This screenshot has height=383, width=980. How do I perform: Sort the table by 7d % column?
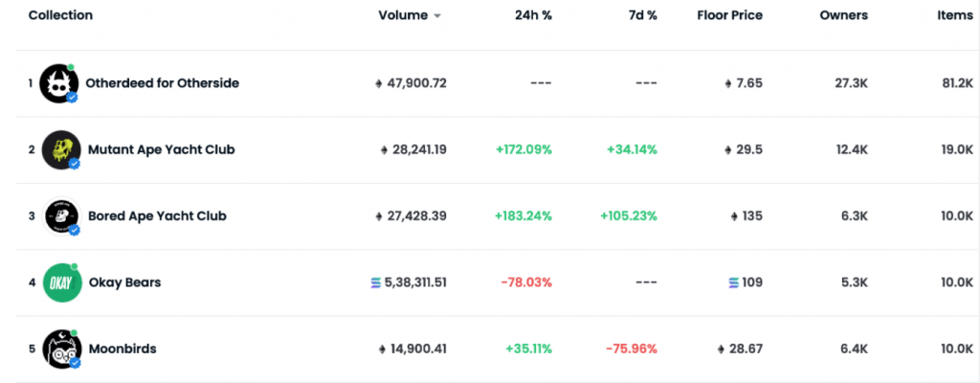(x=641, y=15)
